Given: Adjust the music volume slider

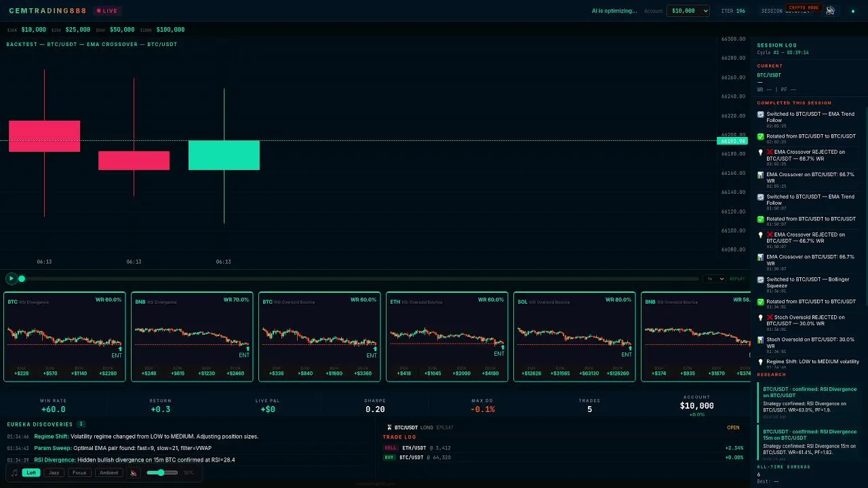Looking at the screenshot, I should 162,472.
